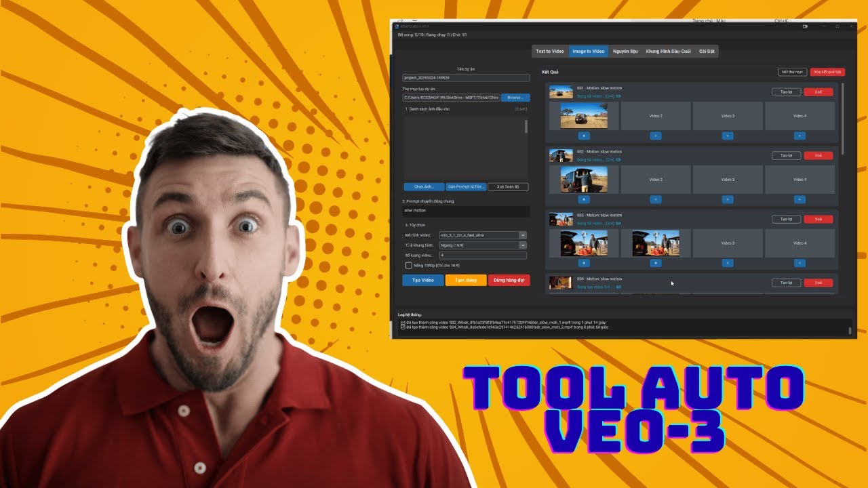Click the project folder path field
The height and width of the screenshot is (488, 868).
451,98
